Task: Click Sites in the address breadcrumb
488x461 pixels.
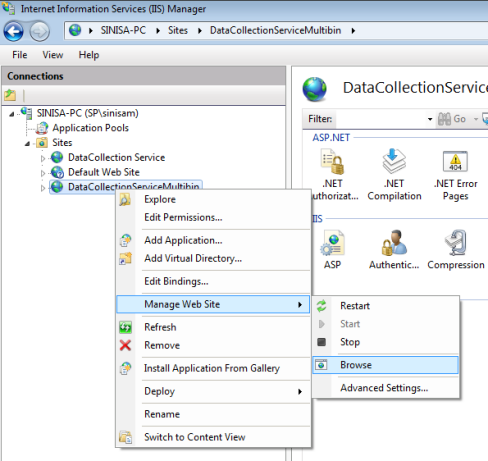Action: point(178,30)
